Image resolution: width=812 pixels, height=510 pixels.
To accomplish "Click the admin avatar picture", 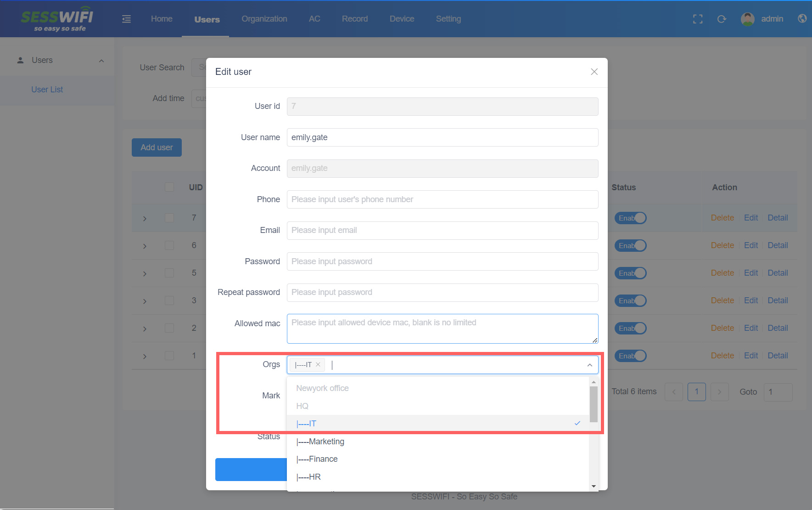I will [x=748, y=19].
